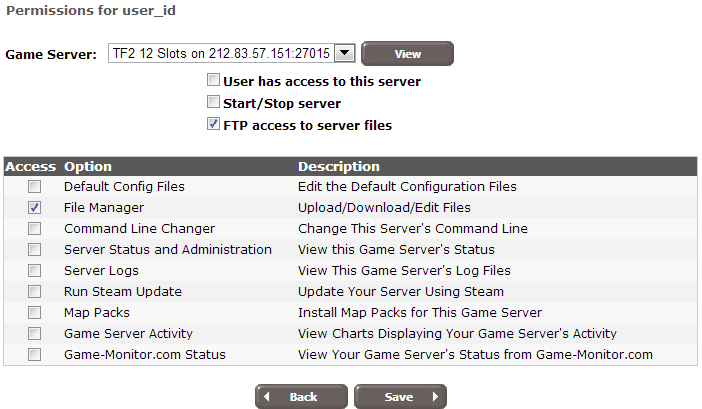Enable Game Server Activity access checkbox
Screen dimensions: 702x409
pyautogui.click(x=35, y=334)
